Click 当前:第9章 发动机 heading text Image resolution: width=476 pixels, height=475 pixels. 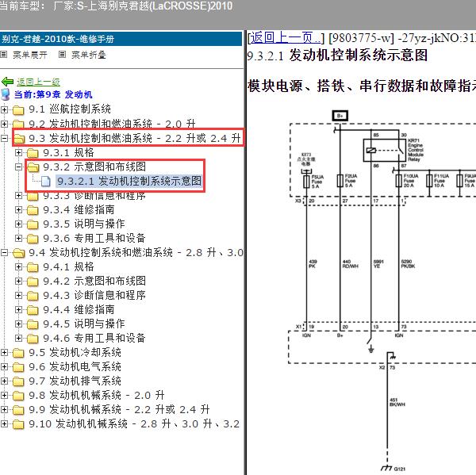click(53, 94)
